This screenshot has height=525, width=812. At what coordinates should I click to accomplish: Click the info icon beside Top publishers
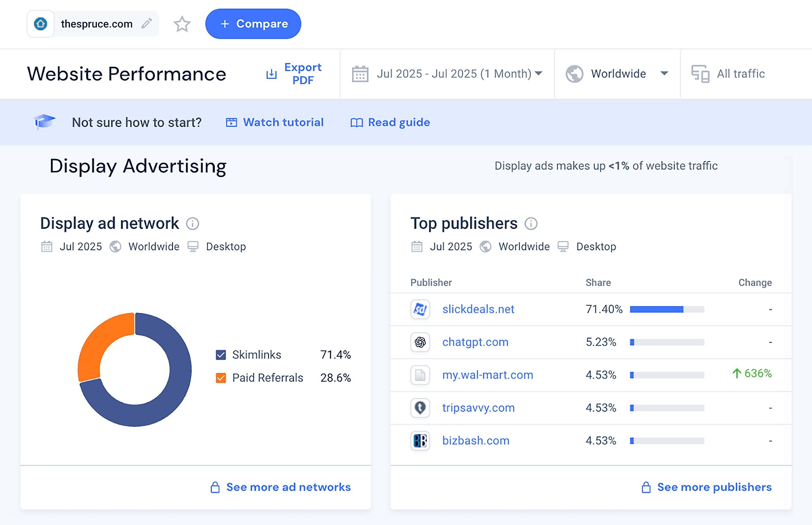point(531,224)
